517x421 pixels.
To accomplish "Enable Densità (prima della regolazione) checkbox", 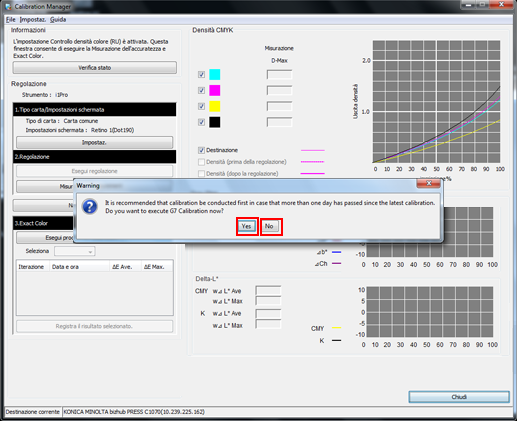I will (x=201, y=162).
